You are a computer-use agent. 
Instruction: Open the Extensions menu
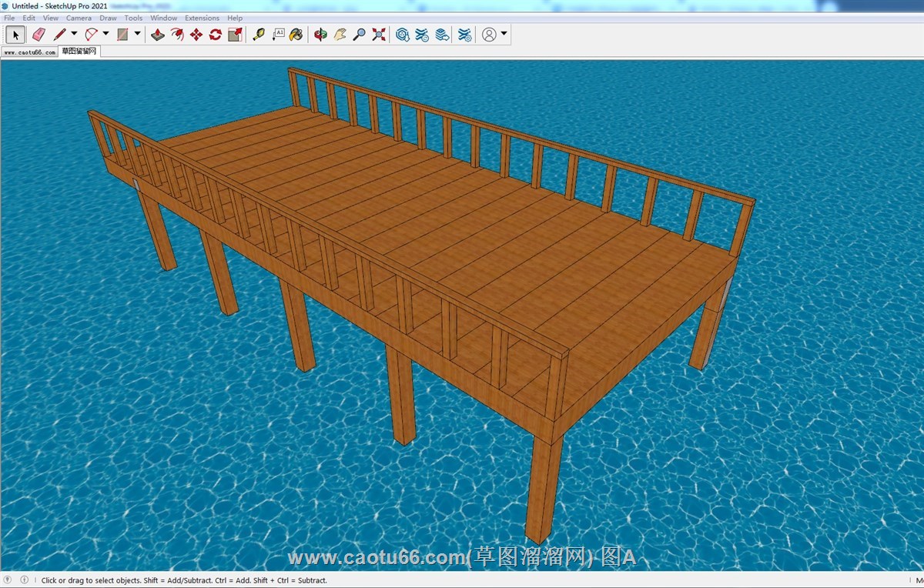coord(202,18)
